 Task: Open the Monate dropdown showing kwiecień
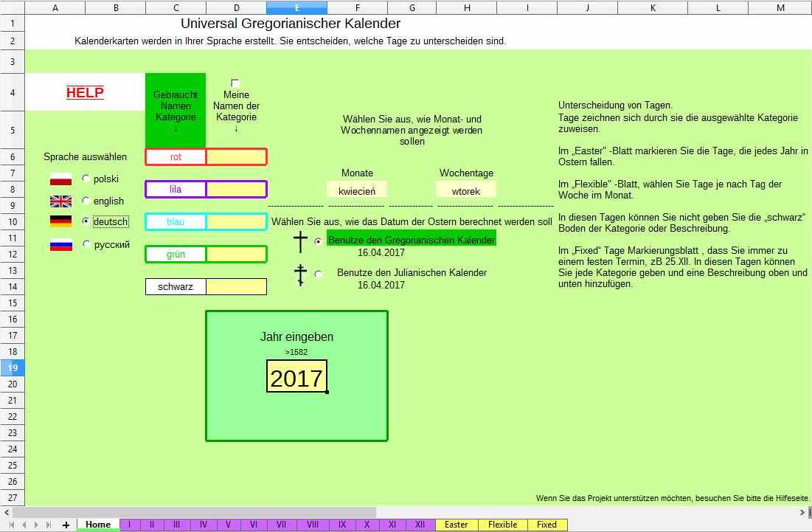[x=357, y=190]
